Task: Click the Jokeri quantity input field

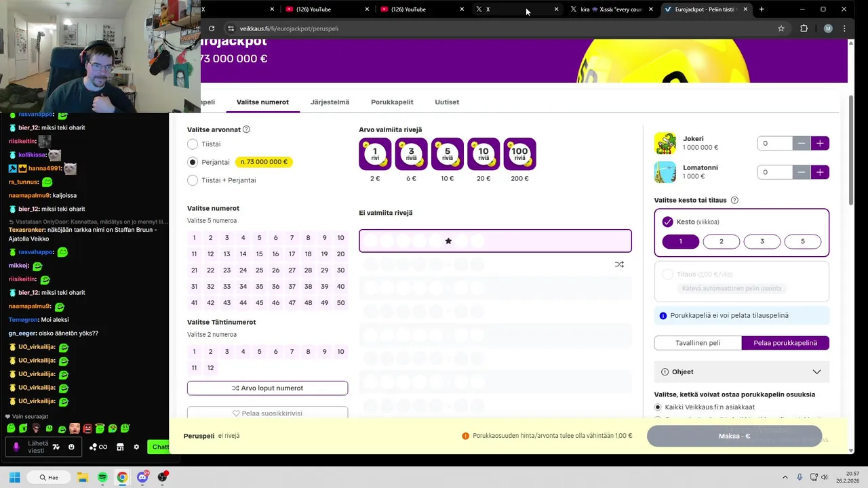Action: point(775,143)
